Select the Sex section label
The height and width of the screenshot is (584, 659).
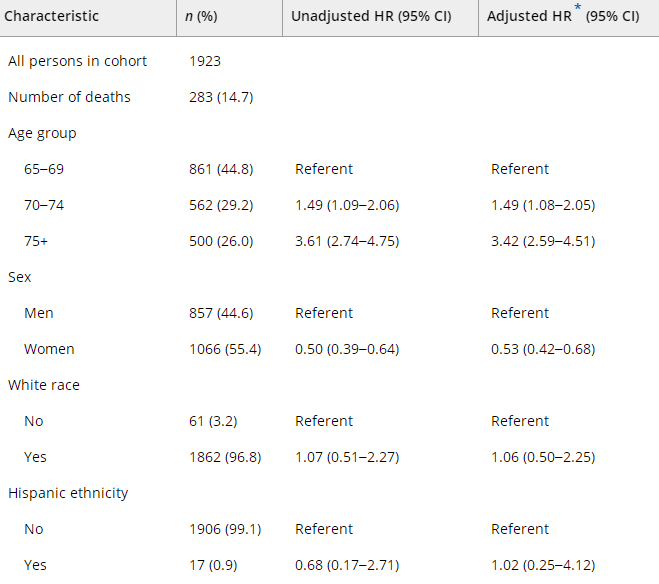pyautogui.click(x=20, y=277)
